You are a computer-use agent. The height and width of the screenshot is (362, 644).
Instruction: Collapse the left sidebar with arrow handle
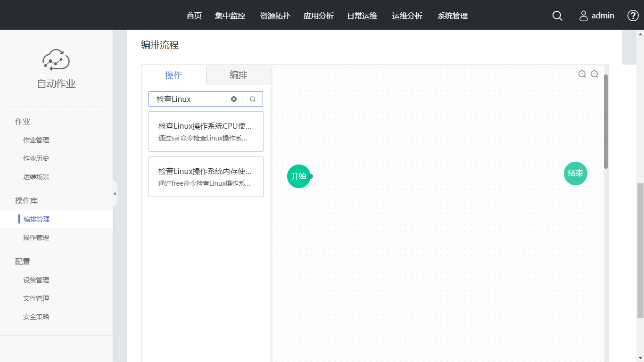(x=115, y=194)
